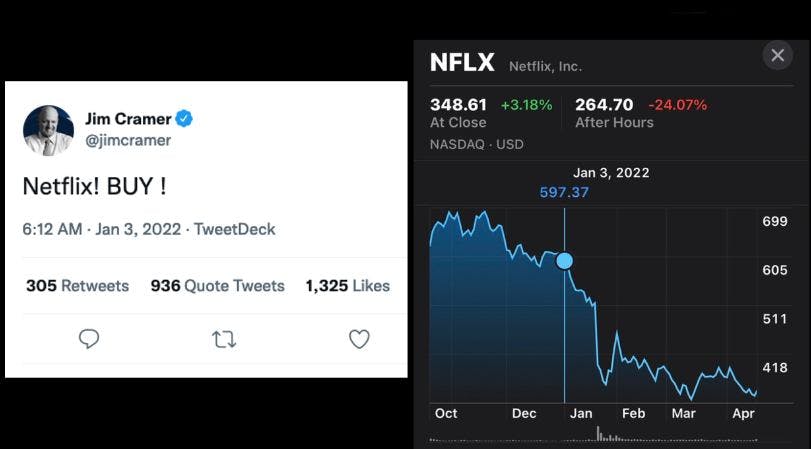Open the Jim Cramer display name link

click(128, 119)
